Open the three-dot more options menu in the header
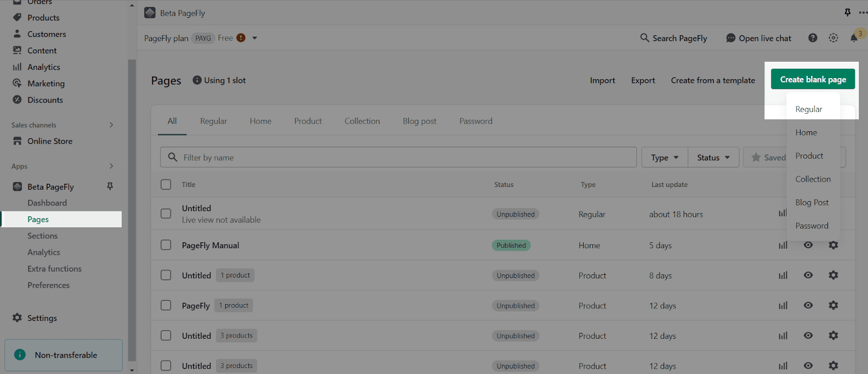This screenshot has width=868, height=374. (863, 12)
